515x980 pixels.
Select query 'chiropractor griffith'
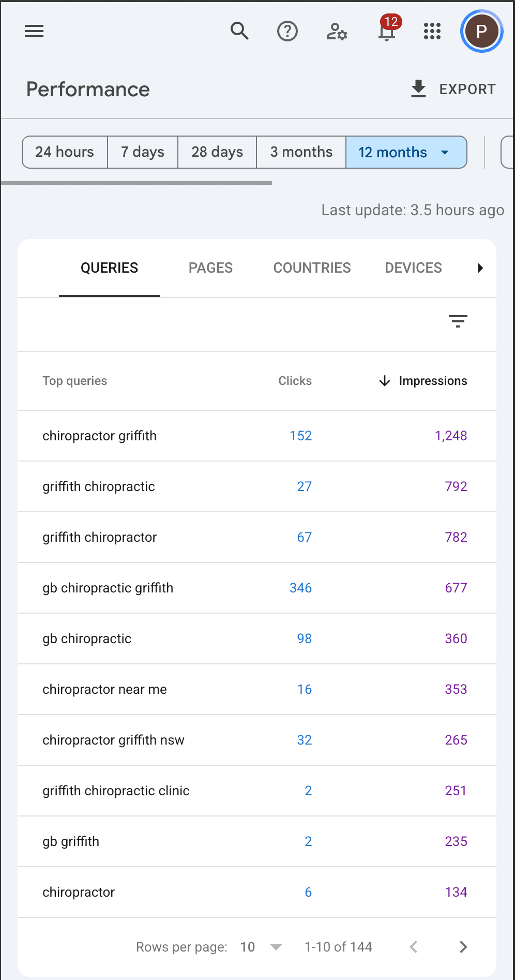(99, 436)
